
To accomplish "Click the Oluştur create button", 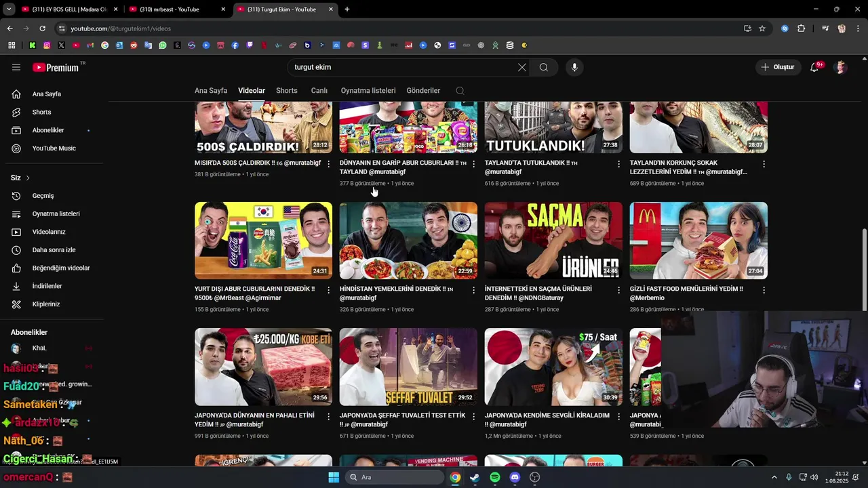I will point(778,67).
